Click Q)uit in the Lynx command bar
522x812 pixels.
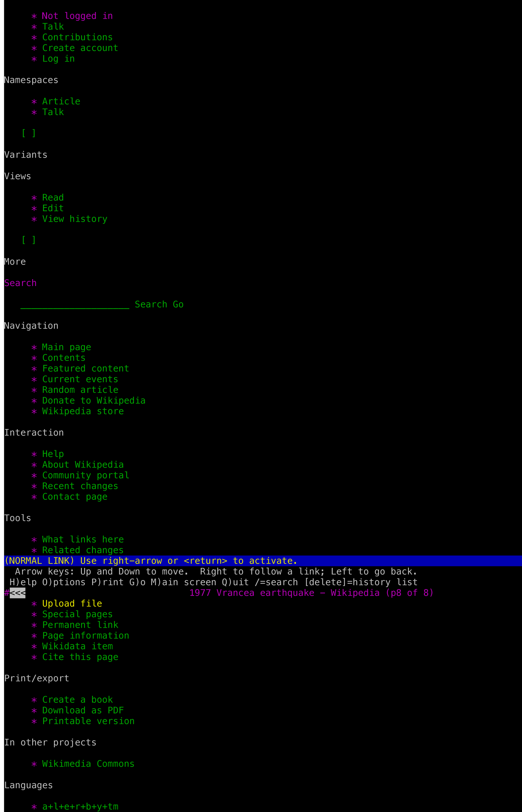tap(235, 582)
